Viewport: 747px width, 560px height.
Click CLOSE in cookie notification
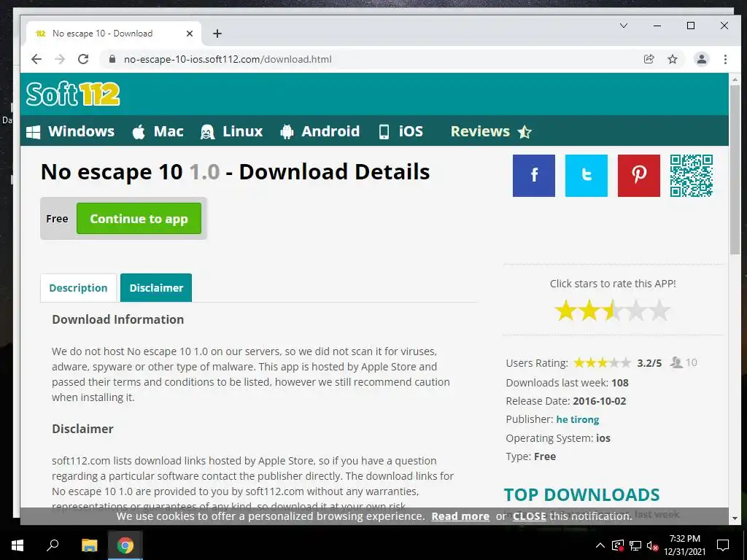tap(530, 516)
